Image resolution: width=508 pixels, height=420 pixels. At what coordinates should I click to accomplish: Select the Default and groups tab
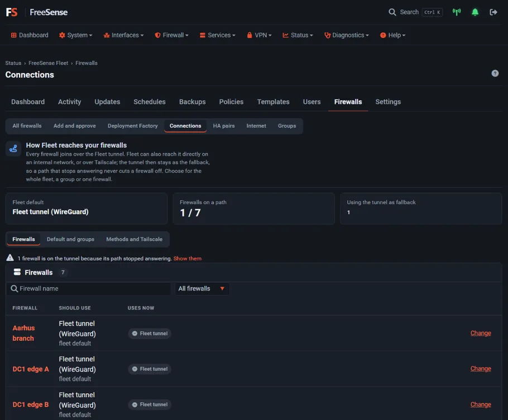pos(71,239)
